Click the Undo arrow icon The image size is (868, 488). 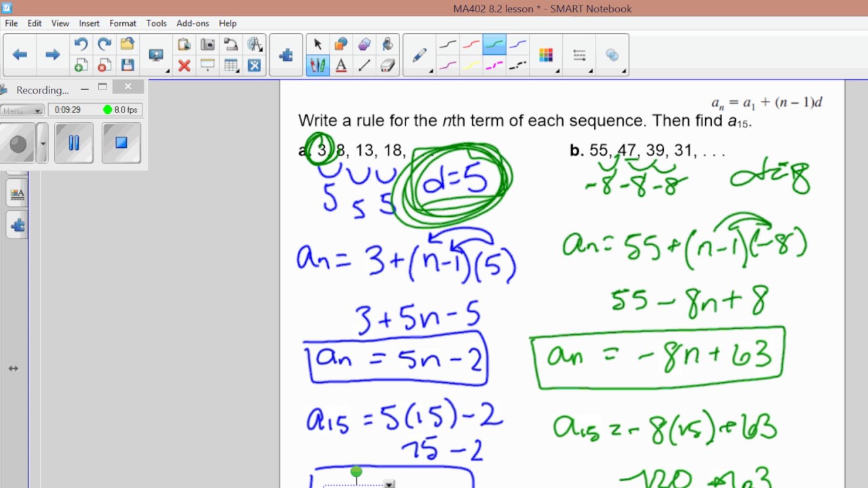point(81,44)
